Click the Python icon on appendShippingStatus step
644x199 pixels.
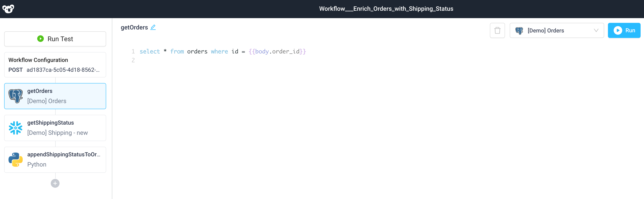click(x=15, y=160)
